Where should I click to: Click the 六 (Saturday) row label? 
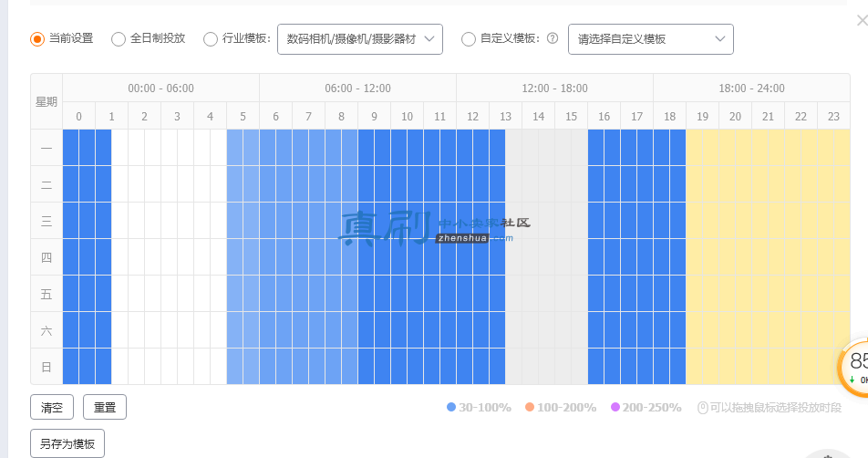(x=46, y=330)
